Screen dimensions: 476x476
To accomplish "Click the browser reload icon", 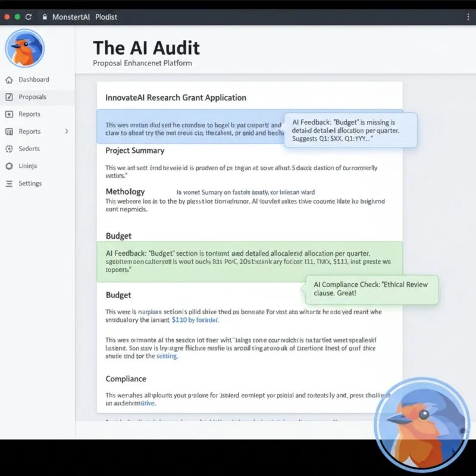I will coord(29,17).
